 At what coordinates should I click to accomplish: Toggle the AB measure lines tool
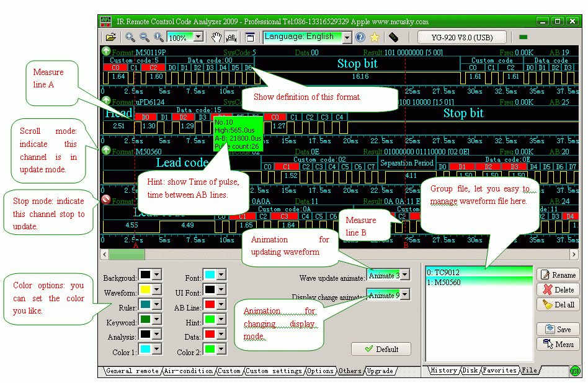click(x=231, y=37)
